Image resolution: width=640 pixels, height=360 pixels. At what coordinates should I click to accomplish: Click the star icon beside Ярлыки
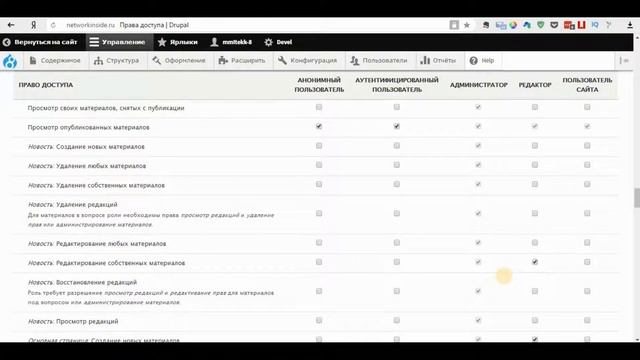click(162, 42)
